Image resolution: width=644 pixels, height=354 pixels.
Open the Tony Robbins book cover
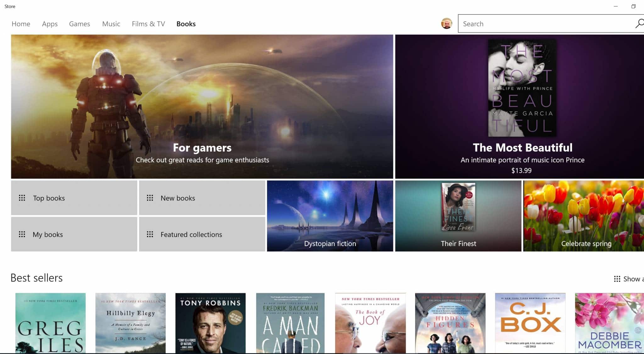point(210,323)
